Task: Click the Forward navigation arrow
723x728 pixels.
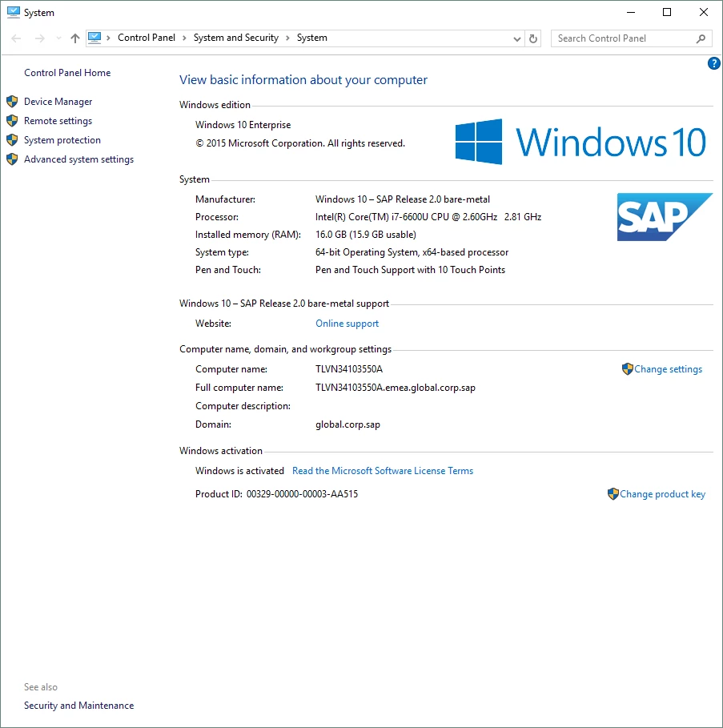Action: point(40,38)
